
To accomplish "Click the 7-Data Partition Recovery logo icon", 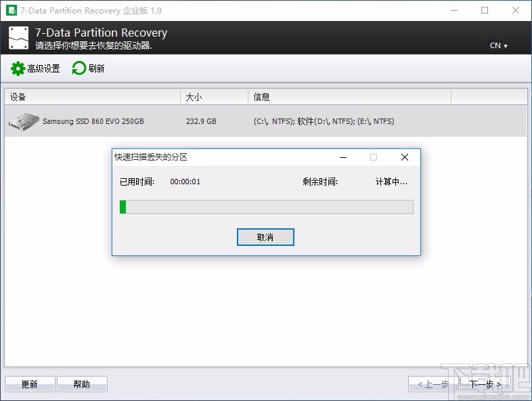I will pyautogui.click(x=19, y=38).
